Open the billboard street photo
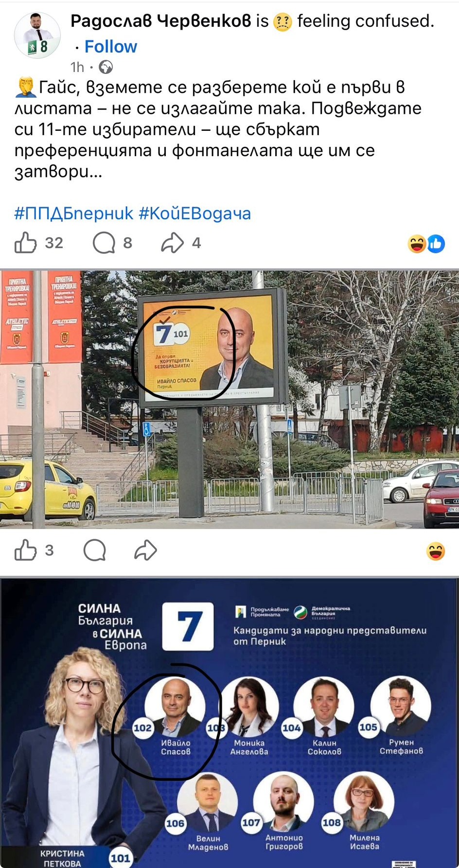 pyautogui.click(x=229, y=399)
